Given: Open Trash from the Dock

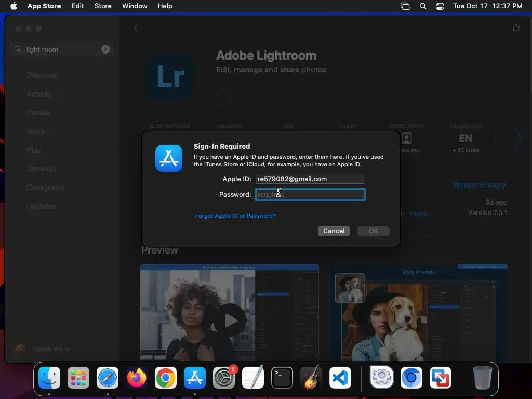Looking at the screenshot, I should 482,378.
